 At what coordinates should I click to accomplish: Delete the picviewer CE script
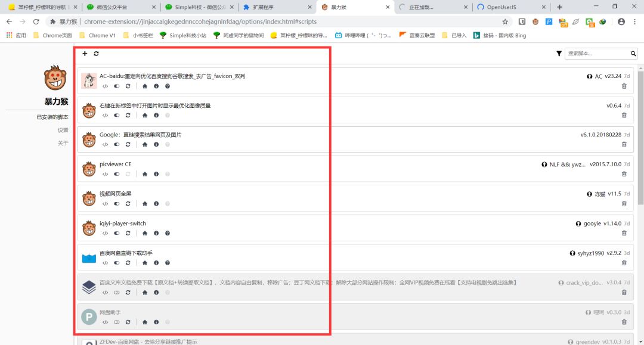(624, 174)
